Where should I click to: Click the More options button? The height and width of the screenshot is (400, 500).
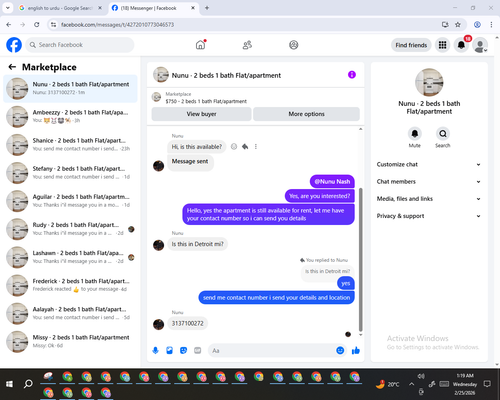(306, 114)
